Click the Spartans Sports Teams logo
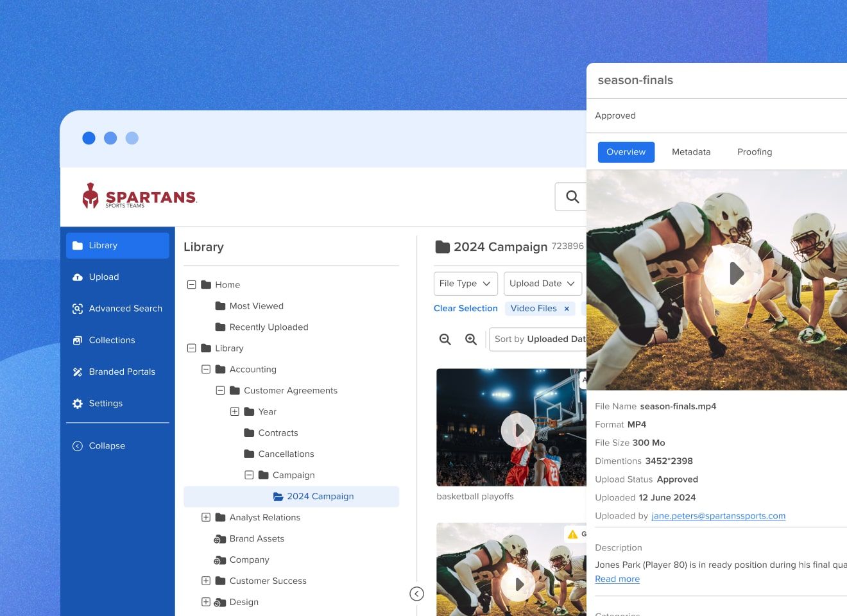The width and height of the screenshot is (847, 616). (x=139, y=196)
